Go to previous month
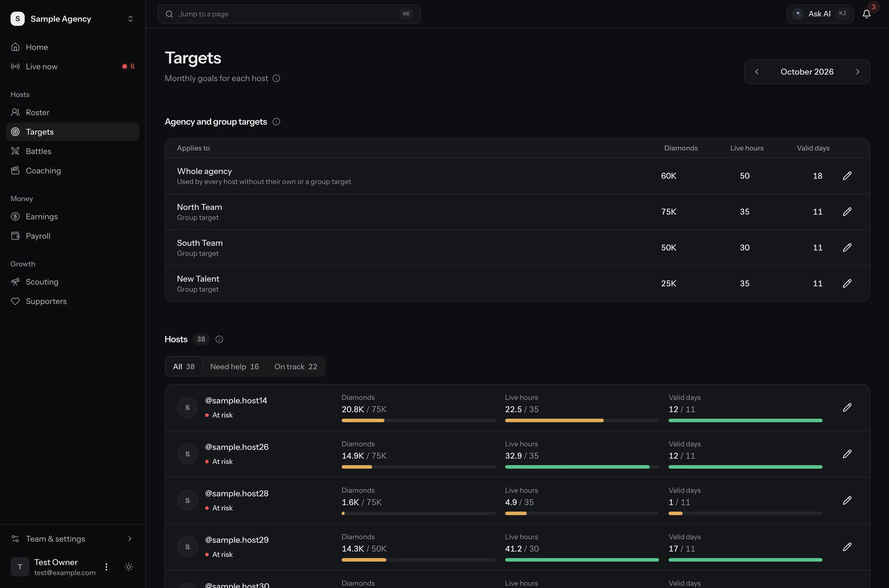889x588 pixels. [757, 72]
